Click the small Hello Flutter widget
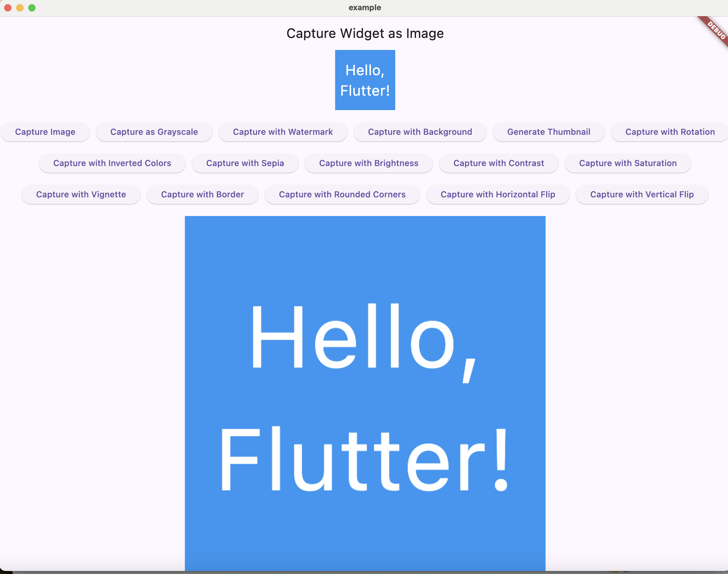Image resolution: width=728 pixels, height=574 pixels. [365, 80]
